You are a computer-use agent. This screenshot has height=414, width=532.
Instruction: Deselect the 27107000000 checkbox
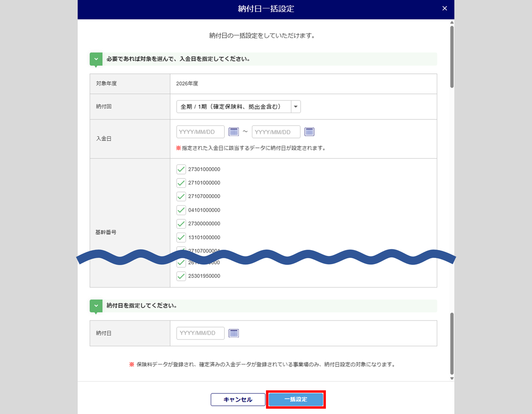click(x=181, y=196)
